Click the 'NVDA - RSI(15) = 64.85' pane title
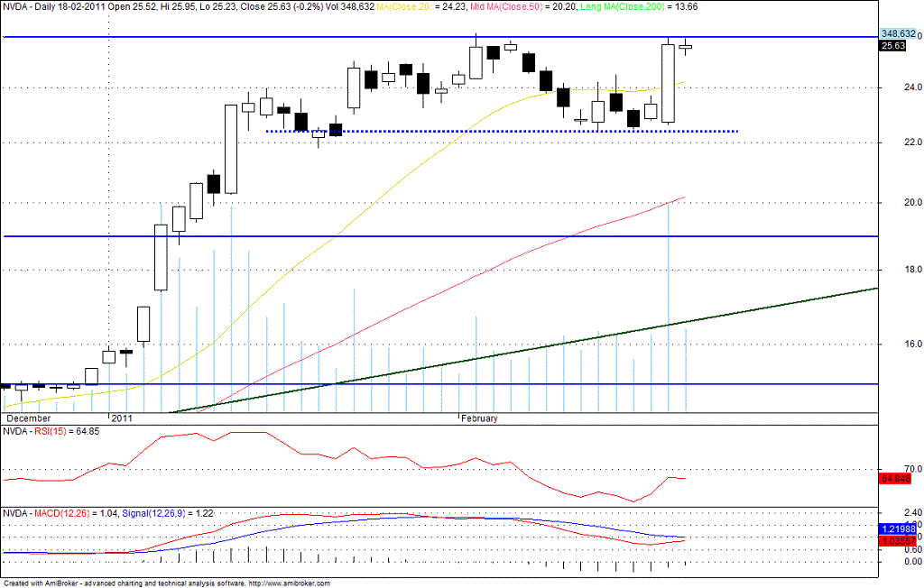Screen dimensions: 924x588 pyautogui.click(x=51, y=431)
